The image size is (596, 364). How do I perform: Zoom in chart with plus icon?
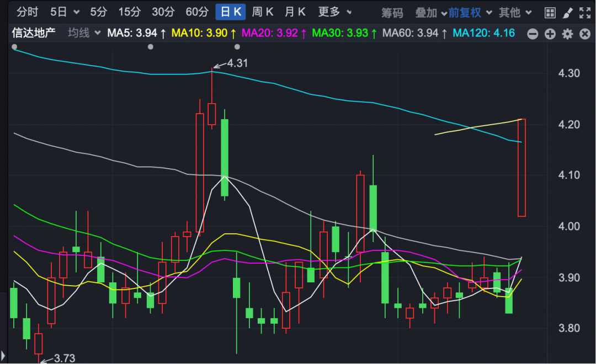tap(550, 34)
